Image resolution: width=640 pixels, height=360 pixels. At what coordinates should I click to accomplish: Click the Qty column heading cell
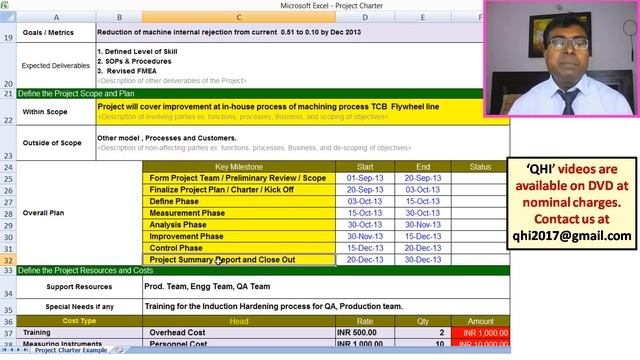coord(423,321)
